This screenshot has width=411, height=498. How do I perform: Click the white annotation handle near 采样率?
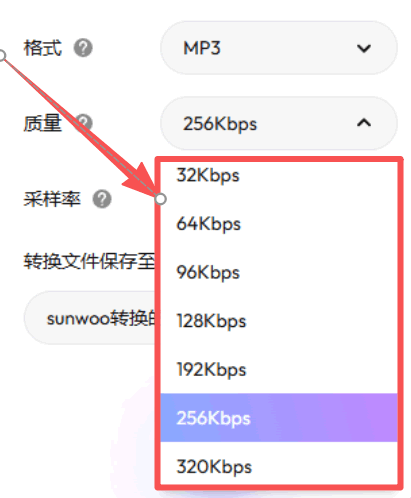pos(161,199)
